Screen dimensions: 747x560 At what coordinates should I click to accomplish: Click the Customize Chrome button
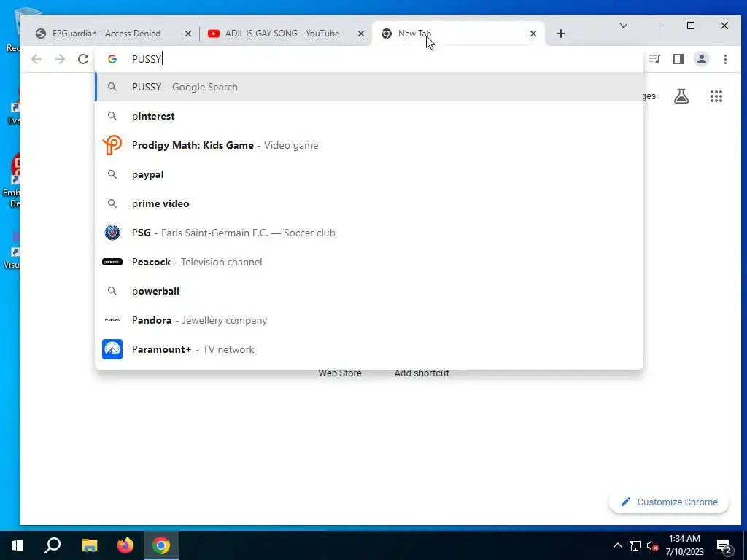tap(669, 502)
